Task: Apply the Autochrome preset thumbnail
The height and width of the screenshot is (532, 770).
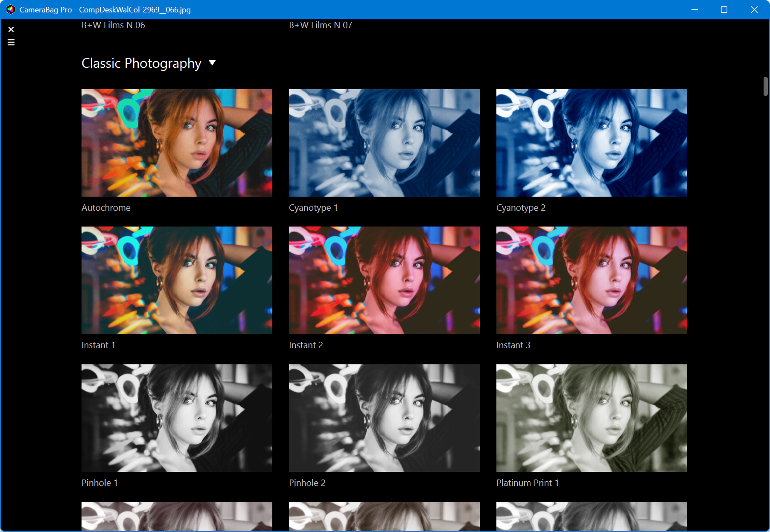Action: (x=177, y=143)
